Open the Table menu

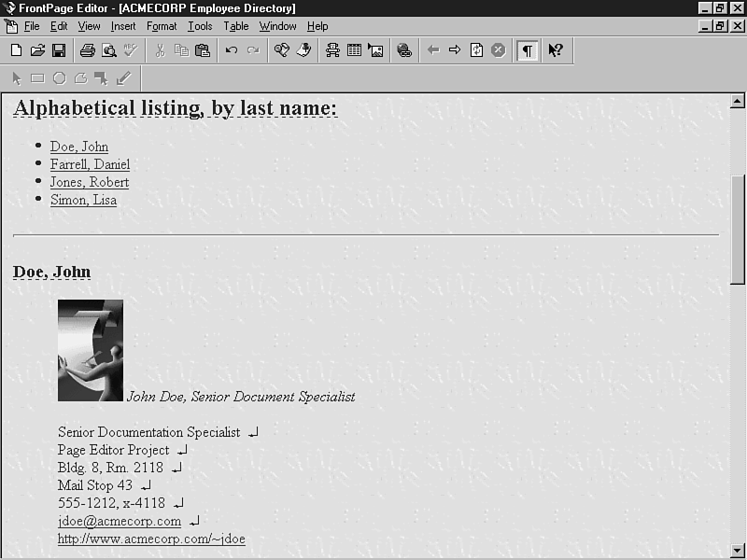pos(235,26)
